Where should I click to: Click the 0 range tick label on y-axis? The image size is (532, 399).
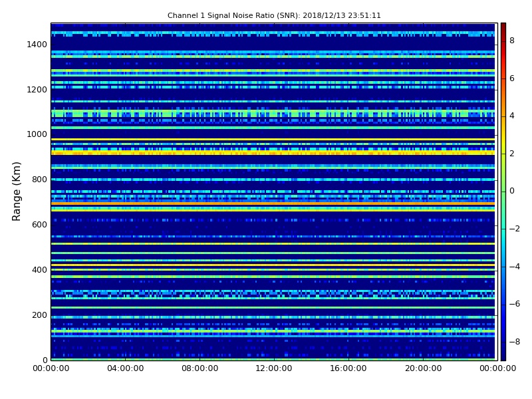tap(45, 360)
